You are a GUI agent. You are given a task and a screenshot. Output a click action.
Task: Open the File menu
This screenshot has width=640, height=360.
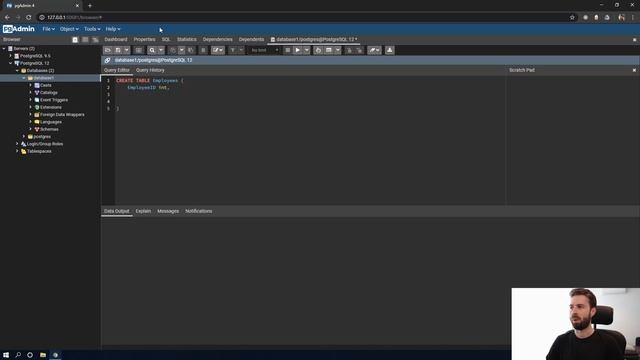49,29
